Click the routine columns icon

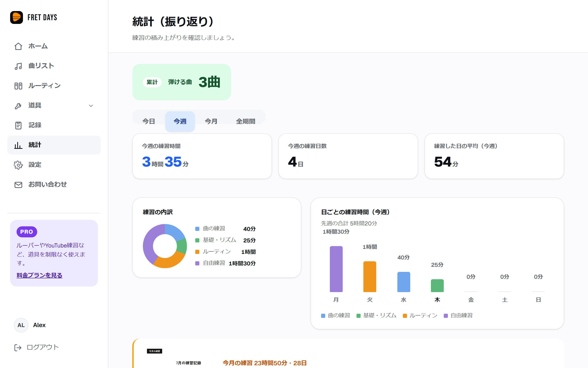18,86
